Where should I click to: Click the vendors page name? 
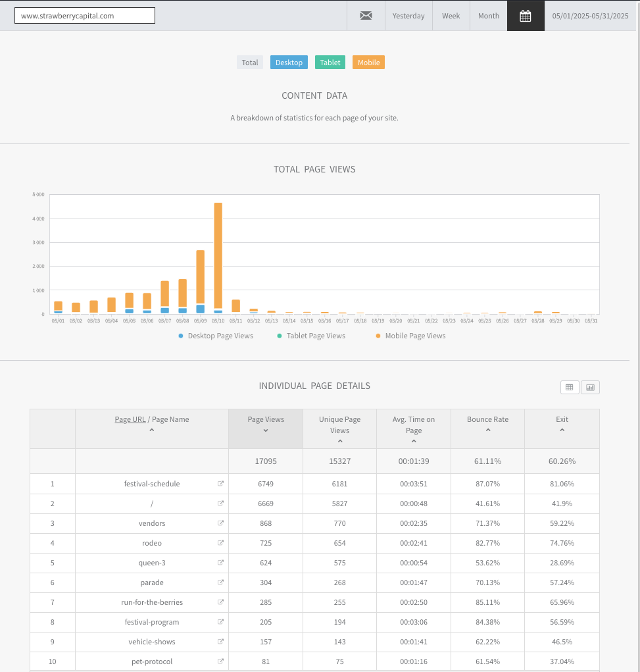152,523
